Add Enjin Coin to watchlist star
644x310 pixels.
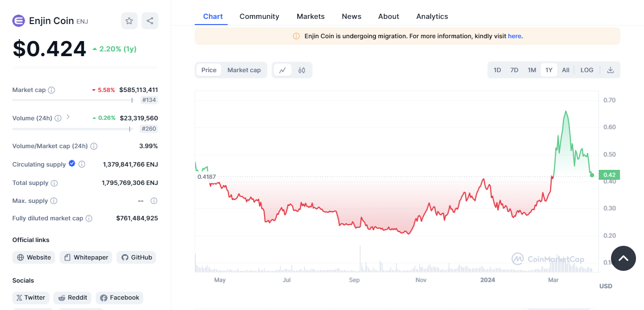pyautogui.click(x=129, y=21)
